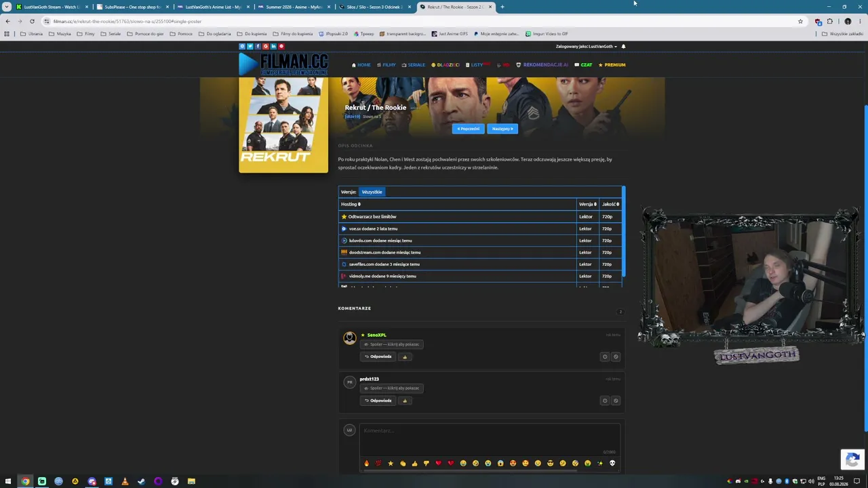Sort hosting list by Wersja column
Viewport: 868px width, 488px height.
587,204
